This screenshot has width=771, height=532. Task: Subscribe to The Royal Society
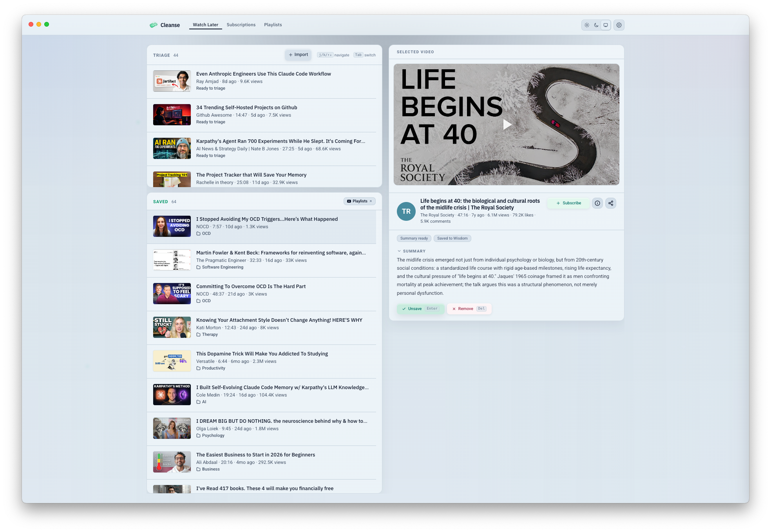pos(568,203)
